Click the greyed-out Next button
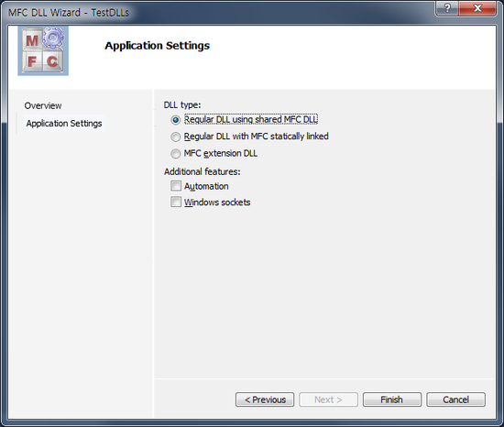The height and width of the screenshot is (427, 504). pyautogui.click(x=328, y=400)
